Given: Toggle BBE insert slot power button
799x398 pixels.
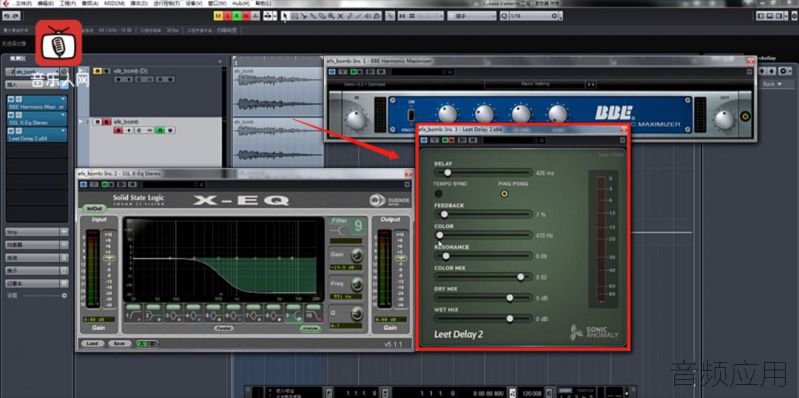Looking at the screenshot, I should (x=11, y=99).
